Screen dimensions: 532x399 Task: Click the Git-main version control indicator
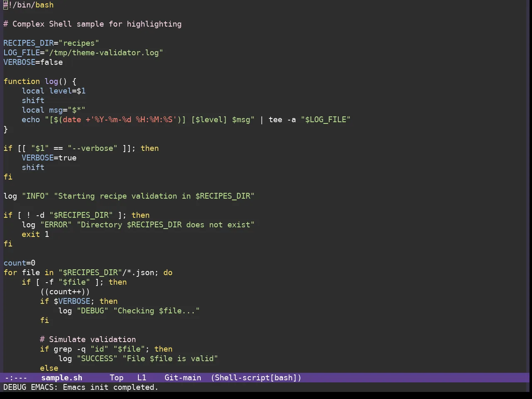[x=183, y=378]
